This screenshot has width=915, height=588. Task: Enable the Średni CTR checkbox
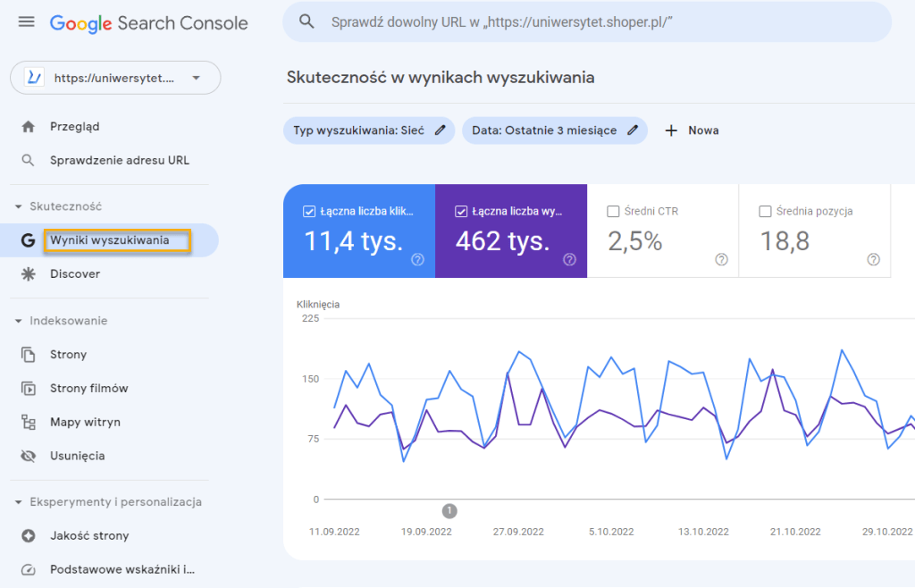pos(613,212)
